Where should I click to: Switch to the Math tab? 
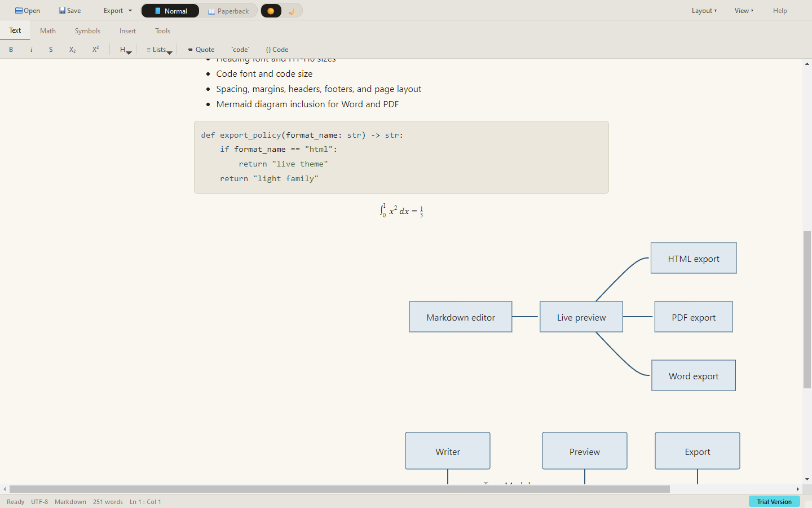pyautogui.click(x=48, y=31)
